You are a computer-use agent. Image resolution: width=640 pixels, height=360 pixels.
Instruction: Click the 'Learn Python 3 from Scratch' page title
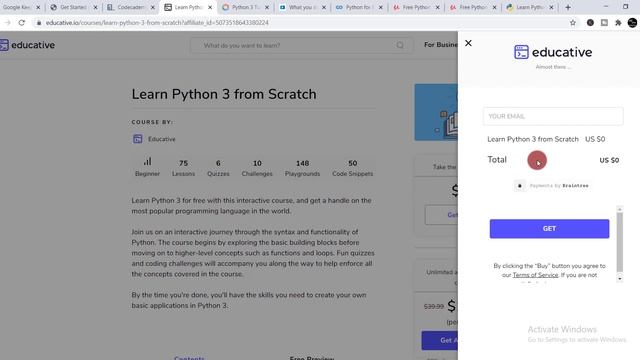224,94
